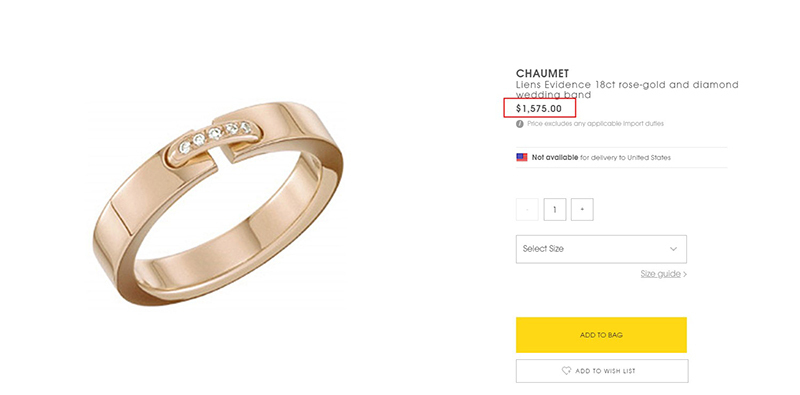Click 'for delivery to United States' text
The image size is (800, 395).
(x=626, y=158)
